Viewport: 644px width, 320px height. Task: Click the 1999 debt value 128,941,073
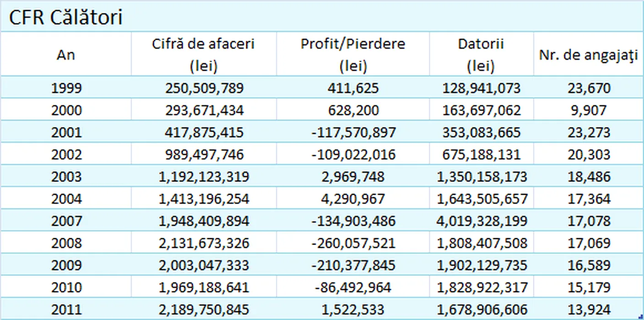[481, 88]
